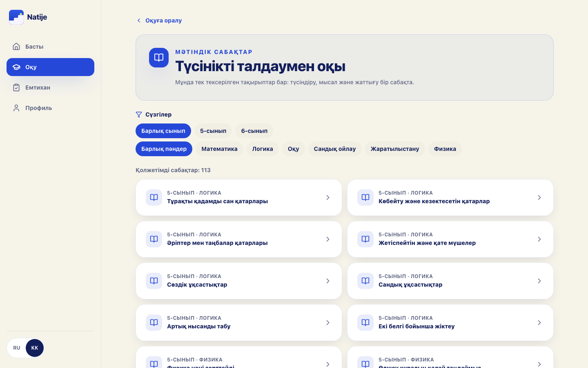Open the Емтихан sidebar section
This screenshot has width=588, height=368.
pyautogui.click(x=50, y=88)
